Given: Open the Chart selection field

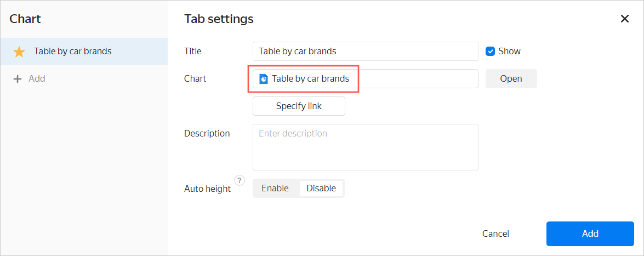Looking at the screenshot, I should (365, 79).
